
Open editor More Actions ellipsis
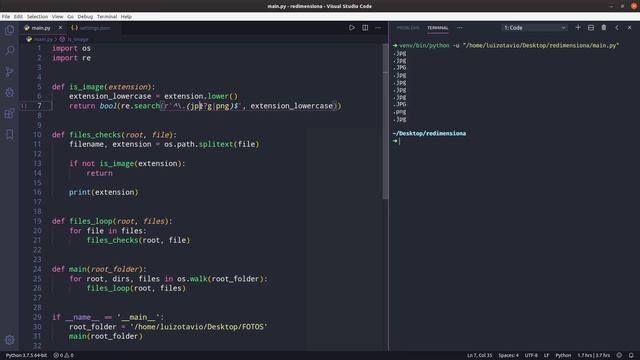(378, 28)
